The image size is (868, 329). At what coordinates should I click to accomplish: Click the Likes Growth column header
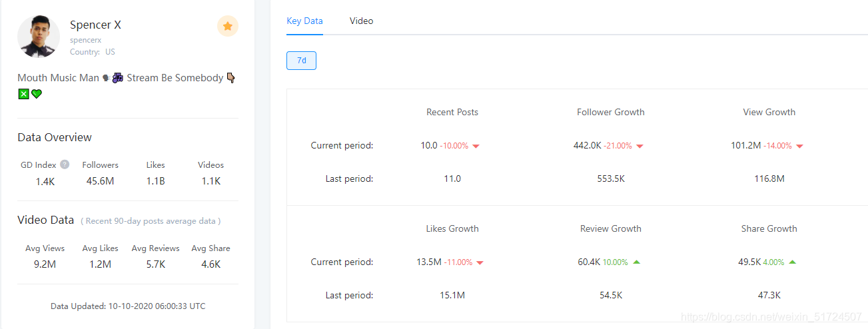coord(452,228)
